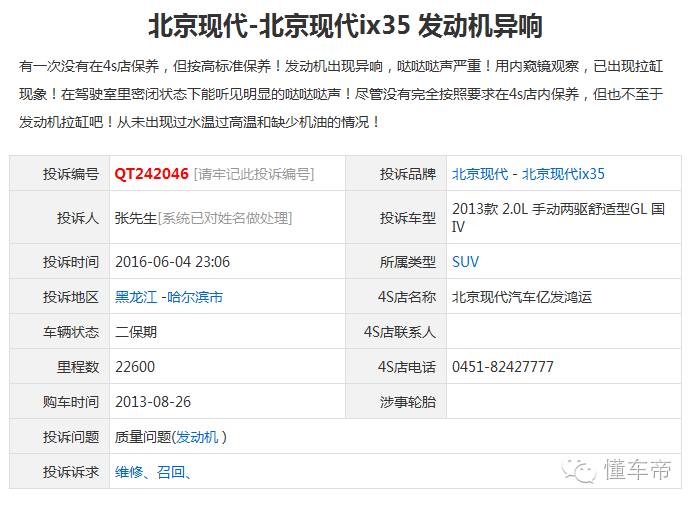Image resolution: width=695 pixels, height=505 pixels.
Task: Select complainant name 张先生
Action: tap(136, 218)
